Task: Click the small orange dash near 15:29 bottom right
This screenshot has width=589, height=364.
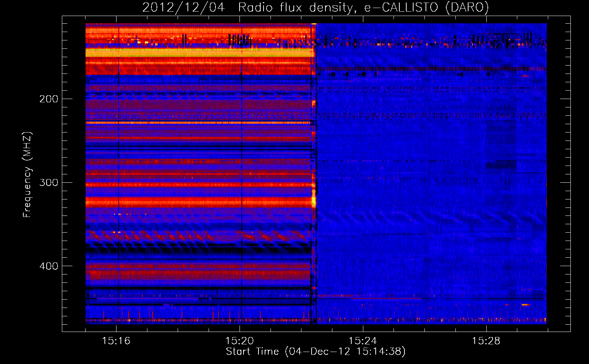Action: pos(525,305)
